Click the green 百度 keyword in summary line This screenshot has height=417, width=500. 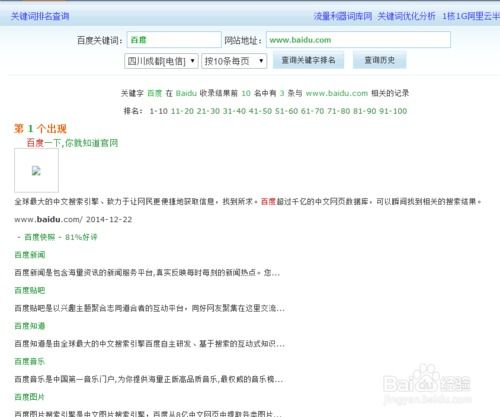pyautogui.click(x=154, y=93)
